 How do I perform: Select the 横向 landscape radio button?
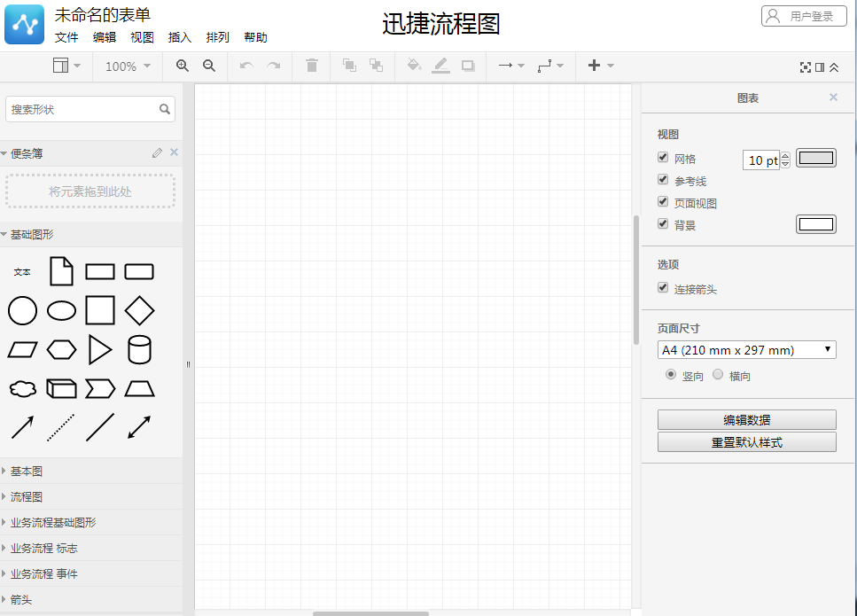(x=718, y=374)
